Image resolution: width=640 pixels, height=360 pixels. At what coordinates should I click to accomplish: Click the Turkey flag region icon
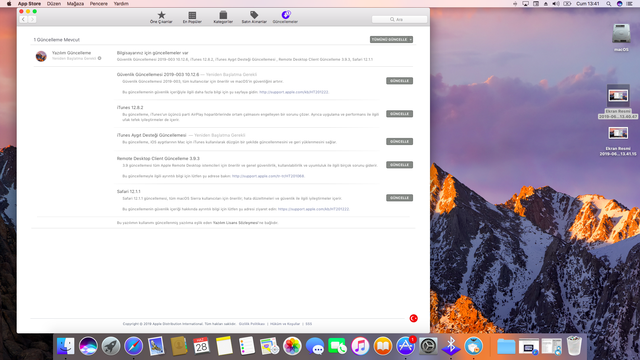(413, 318)
